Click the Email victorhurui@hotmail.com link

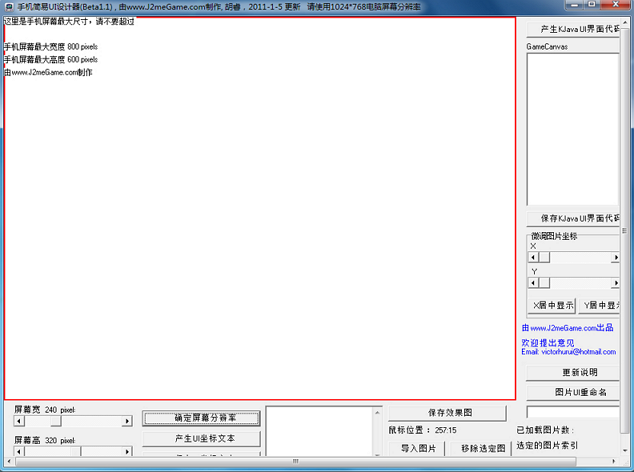[568, 352]
